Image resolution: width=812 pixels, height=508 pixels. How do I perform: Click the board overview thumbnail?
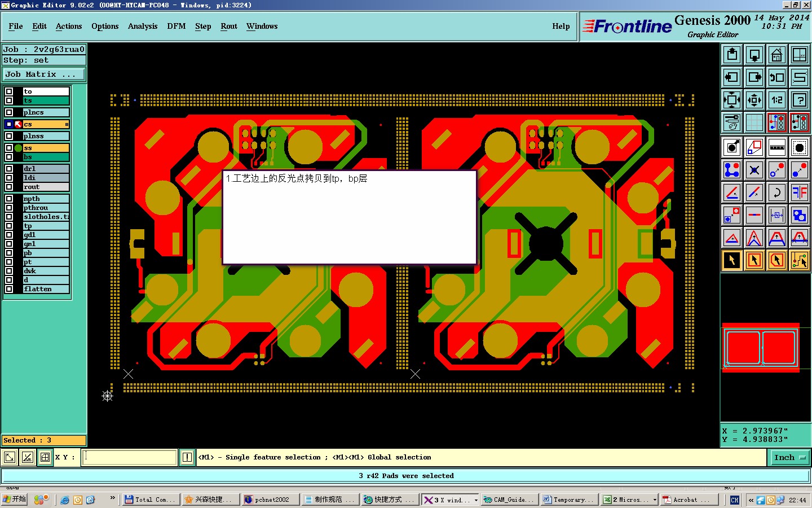[761, 348]
